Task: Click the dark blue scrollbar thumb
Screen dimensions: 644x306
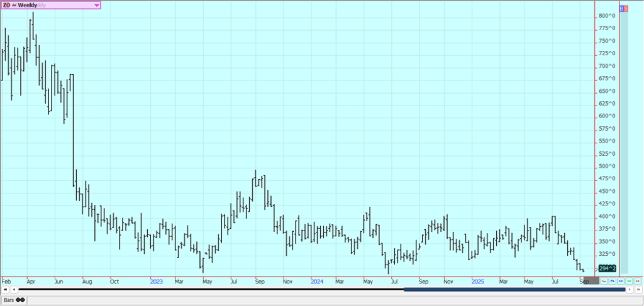Action: [514, 290]
